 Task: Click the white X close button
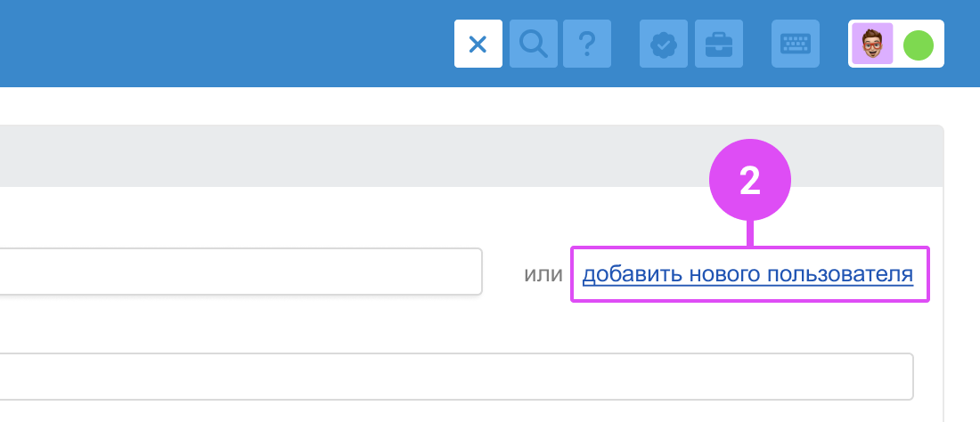coord(478,44)
